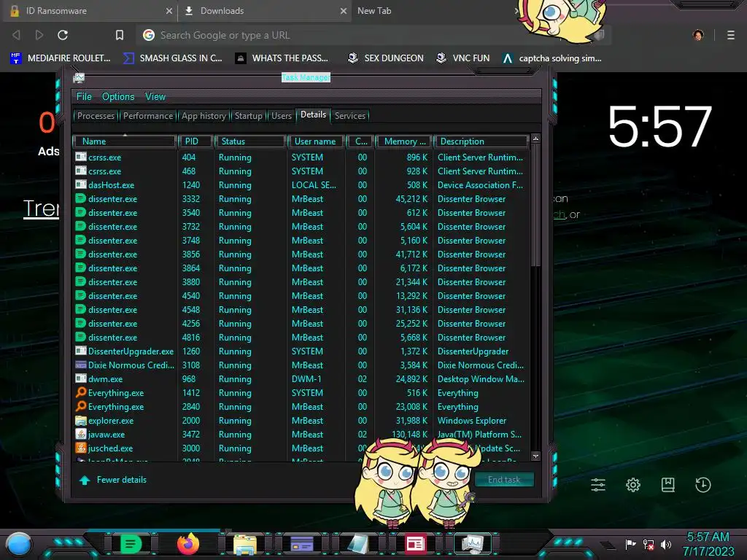This screenshot has height=560, width=747.
Task: Click scrollbar down arrow in process list
Action: 535,456
